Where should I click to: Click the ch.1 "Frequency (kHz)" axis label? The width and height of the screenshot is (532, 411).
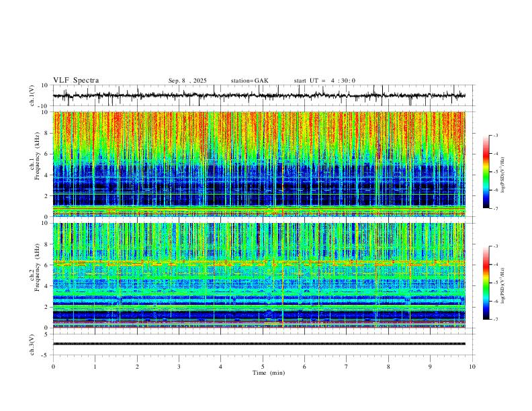38,156
